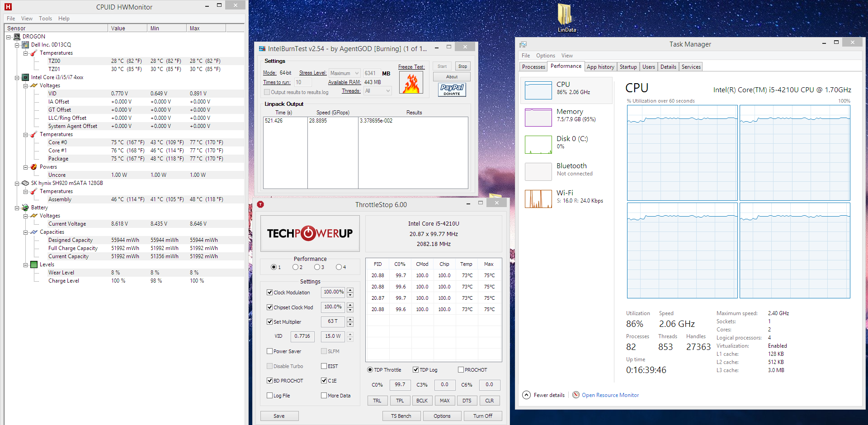Click the Task Manager title bar icon
Viewport: 868px width, 425px height.
click(523, 44)
